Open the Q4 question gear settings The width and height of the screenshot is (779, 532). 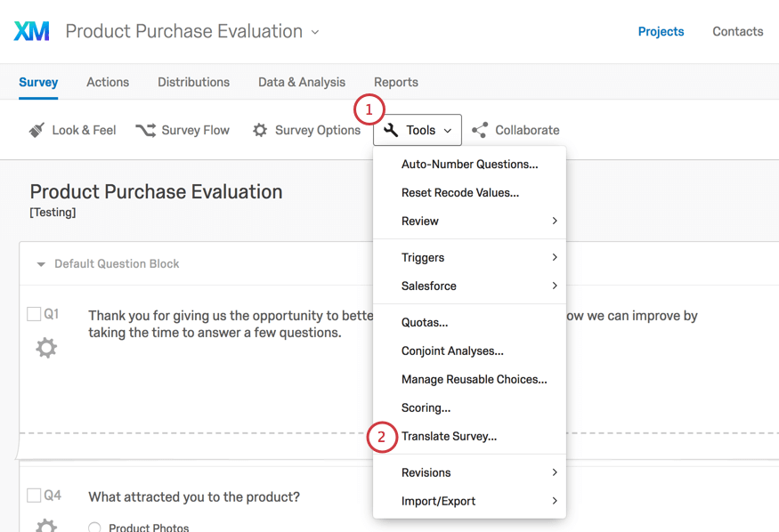click(46, 525)
